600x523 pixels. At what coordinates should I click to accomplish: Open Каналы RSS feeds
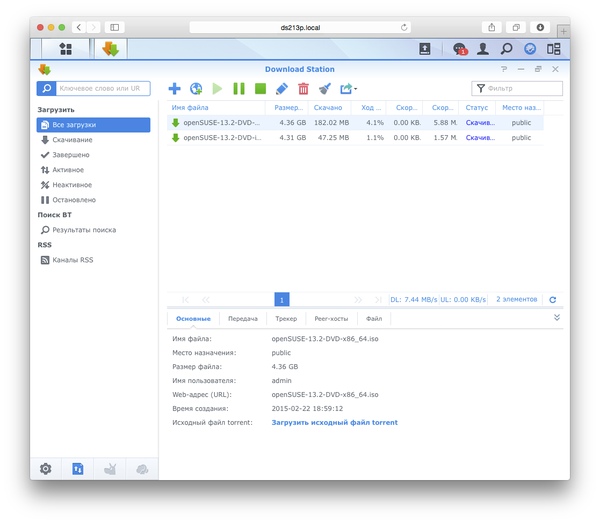93,260
